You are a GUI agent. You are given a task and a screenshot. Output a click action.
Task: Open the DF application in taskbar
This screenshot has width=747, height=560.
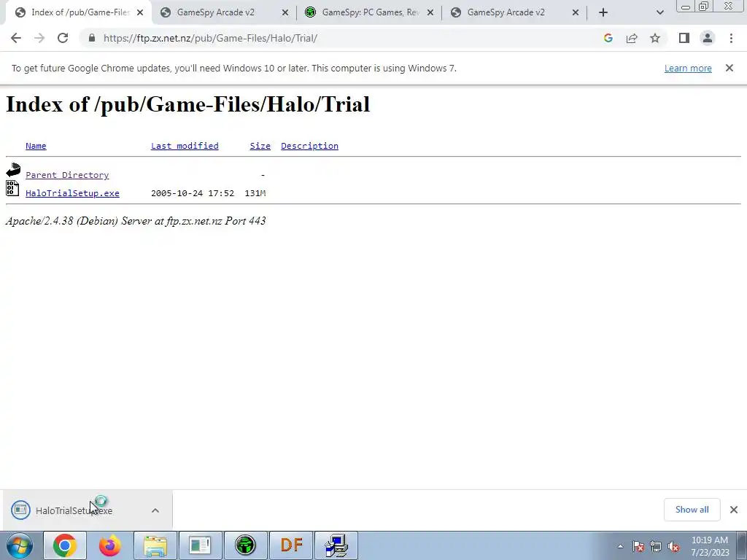tap(291, 545)
